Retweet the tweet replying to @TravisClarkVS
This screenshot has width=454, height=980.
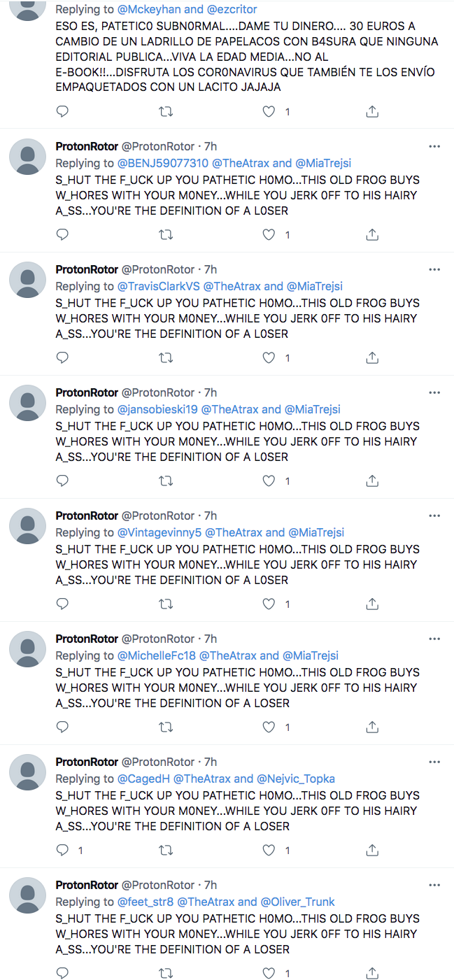166,358
